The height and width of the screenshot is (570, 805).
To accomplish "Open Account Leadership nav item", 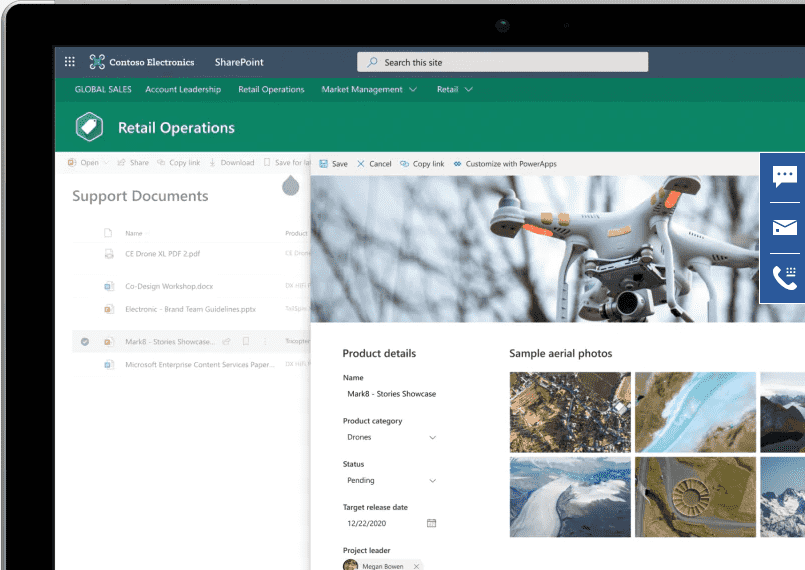I will (x=183, y=89).
